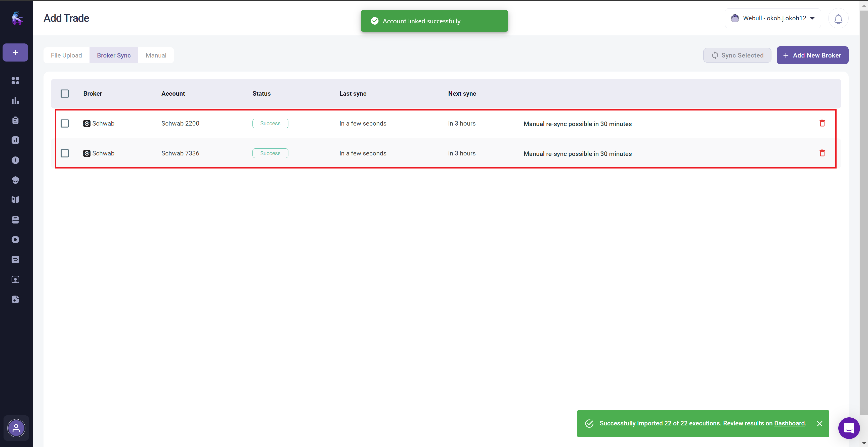
Task: Follow the Dashboard link in import notification
Action: 789,423
